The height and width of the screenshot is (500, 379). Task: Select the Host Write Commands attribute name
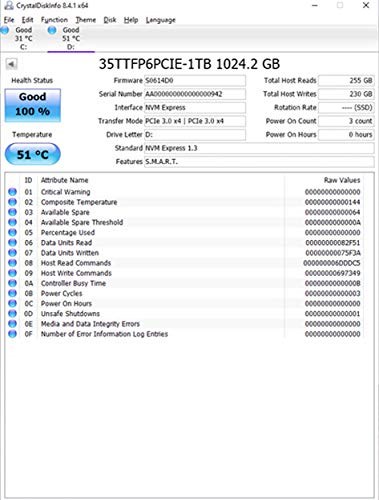(76, 273)
